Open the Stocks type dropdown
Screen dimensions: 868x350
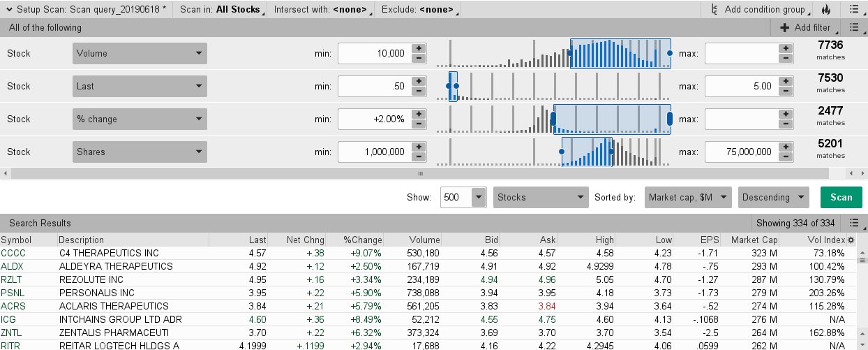(541, 197)
